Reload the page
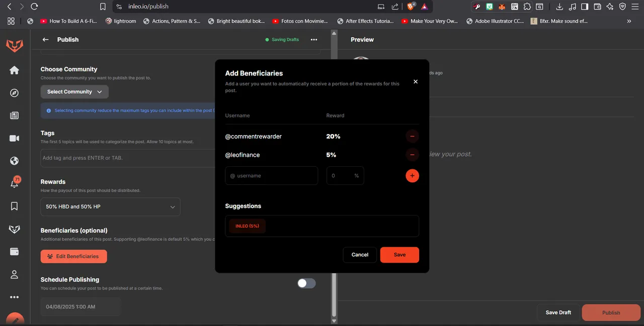The image size is (644, 326). click(34, 7)
